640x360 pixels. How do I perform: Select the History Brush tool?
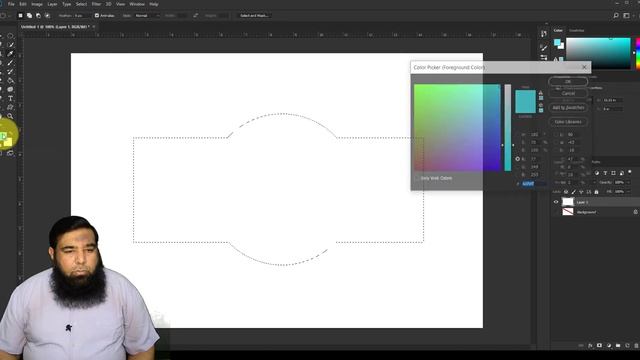[10, 72]
